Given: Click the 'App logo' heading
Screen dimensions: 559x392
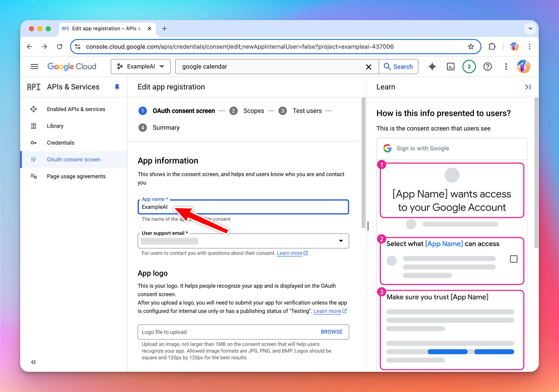Looking at the screenshot, I should (x=153, y=273).
